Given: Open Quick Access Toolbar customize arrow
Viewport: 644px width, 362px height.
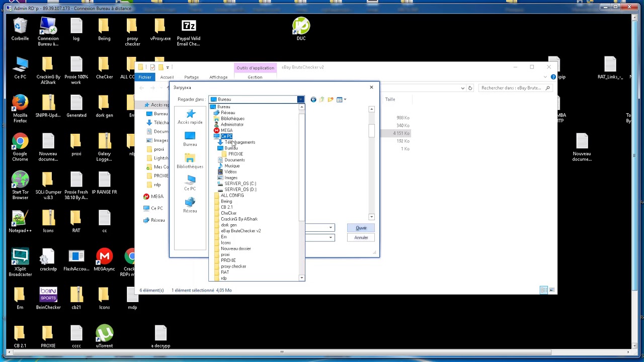Looking at the screenshot, I should pos(168,67).
